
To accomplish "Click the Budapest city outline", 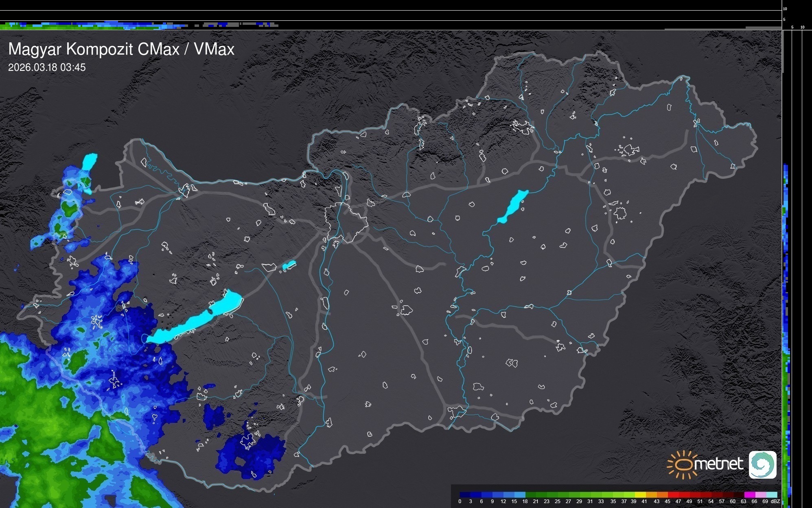I will tap(346, 222).
